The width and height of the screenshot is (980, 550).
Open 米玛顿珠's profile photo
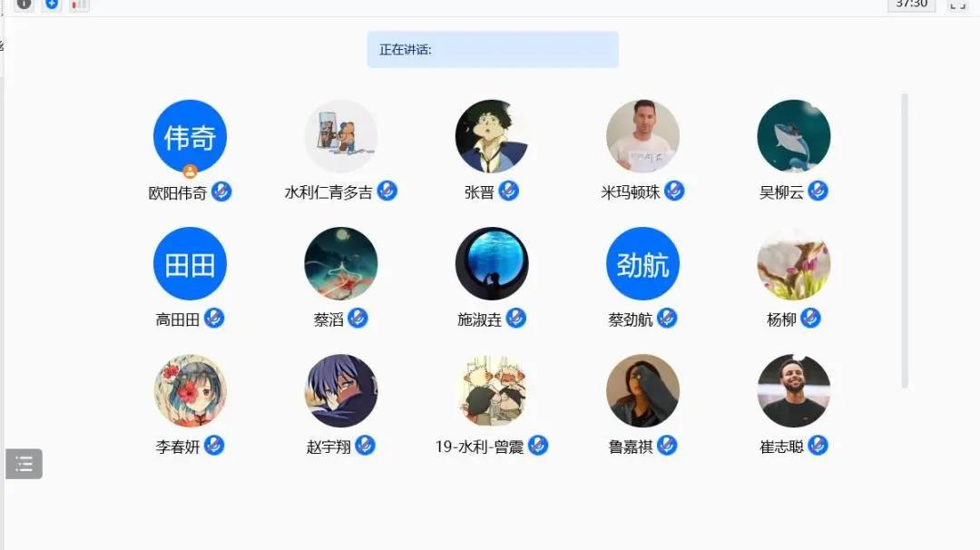point(642,136)
